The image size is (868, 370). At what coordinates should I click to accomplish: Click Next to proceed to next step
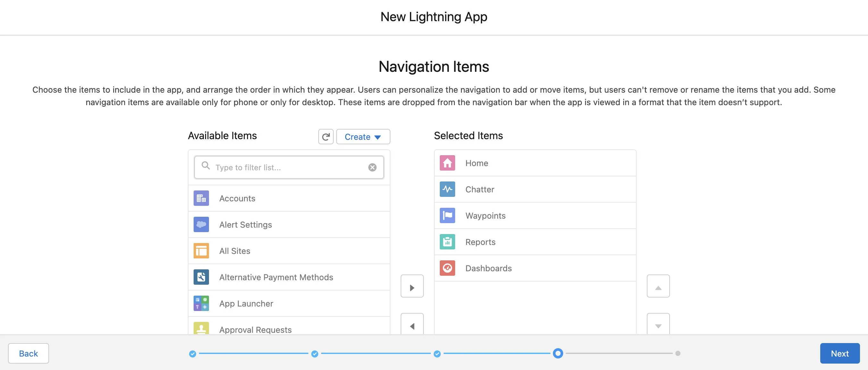840,353
